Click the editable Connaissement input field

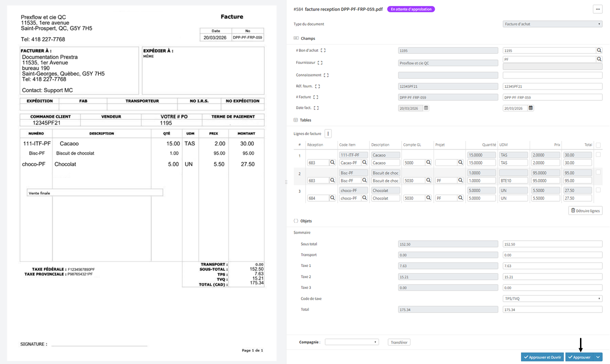(x=552, y=75)
